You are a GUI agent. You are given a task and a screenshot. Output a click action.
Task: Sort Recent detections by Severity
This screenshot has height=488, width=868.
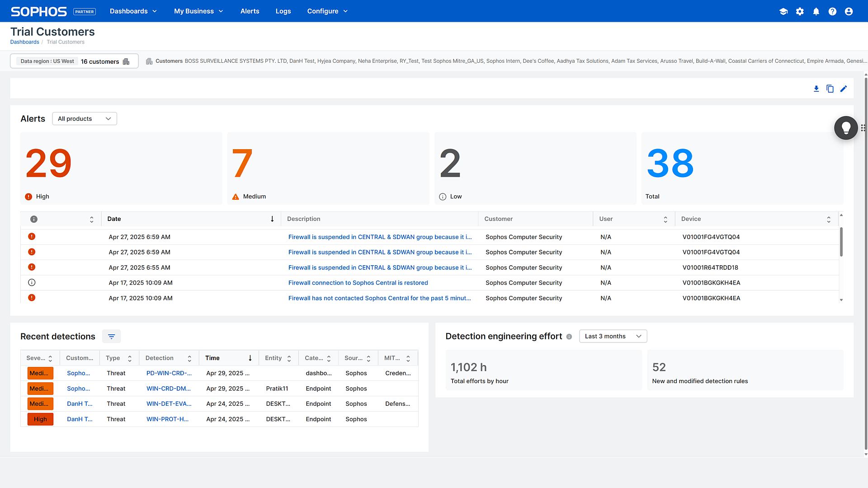pos(51,358)
